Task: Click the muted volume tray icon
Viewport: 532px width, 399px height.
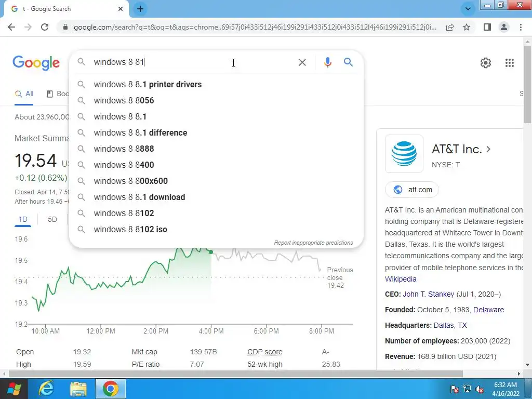Action: coord(480,389)
